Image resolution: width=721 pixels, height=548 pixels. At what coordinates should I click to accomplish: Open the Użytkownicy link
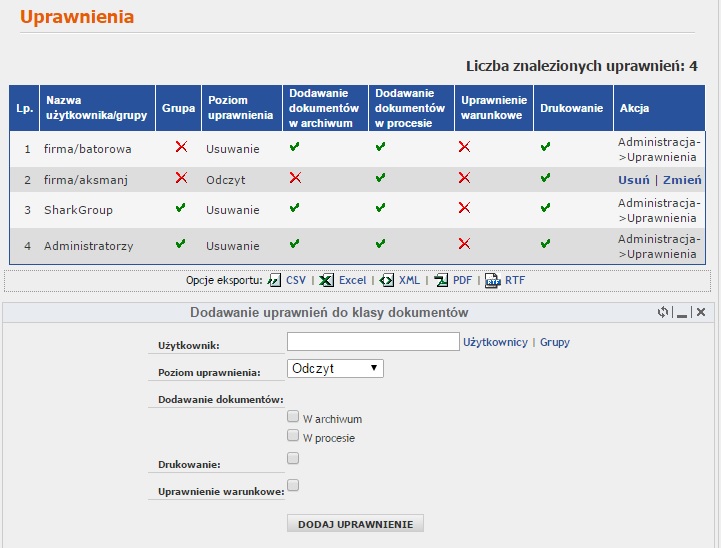(x=495, y=342)
